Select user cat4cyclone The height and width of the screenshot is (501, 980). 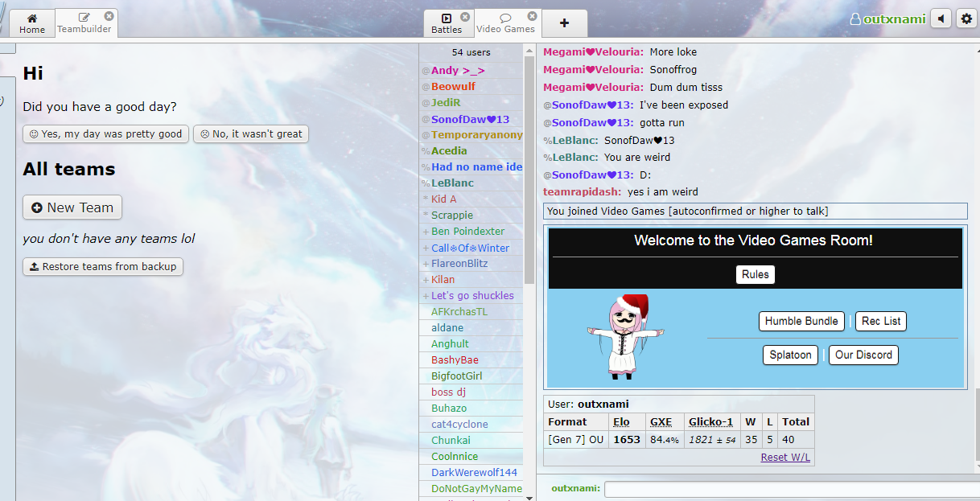coord(471,425)
